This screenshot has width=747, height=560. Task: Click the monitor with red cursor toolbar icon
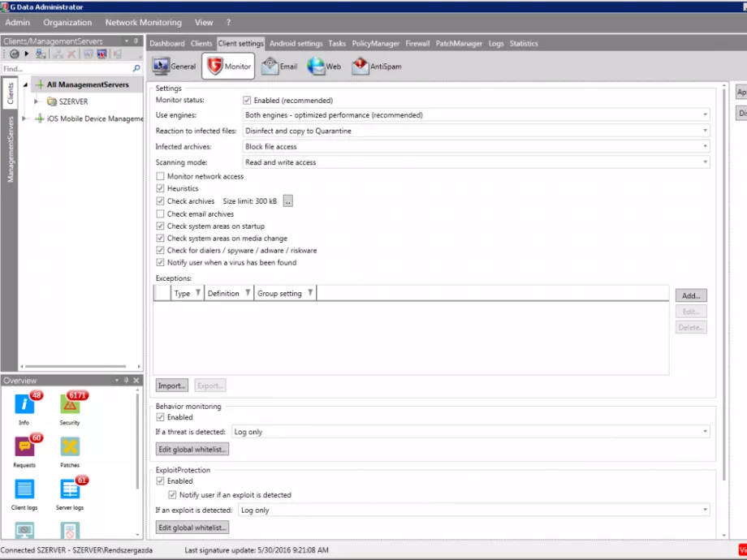101,54
